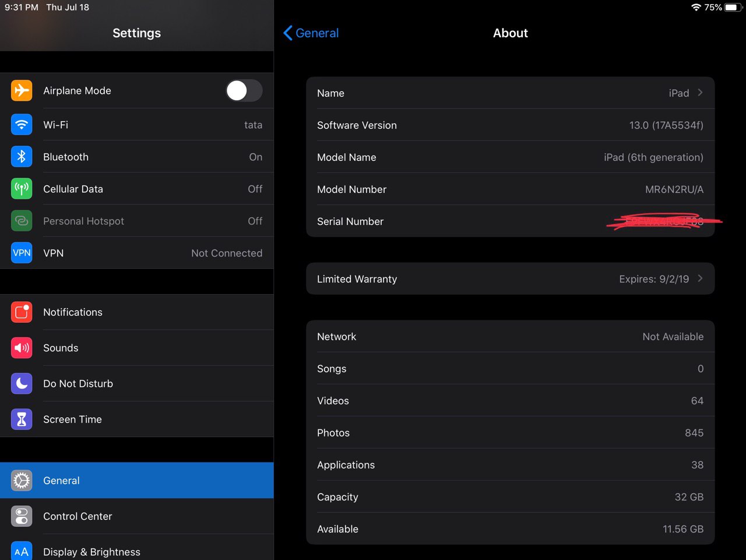Screen dimensions: 746x560
Task: Open Screen Time settings row
Action: [137, 419]
